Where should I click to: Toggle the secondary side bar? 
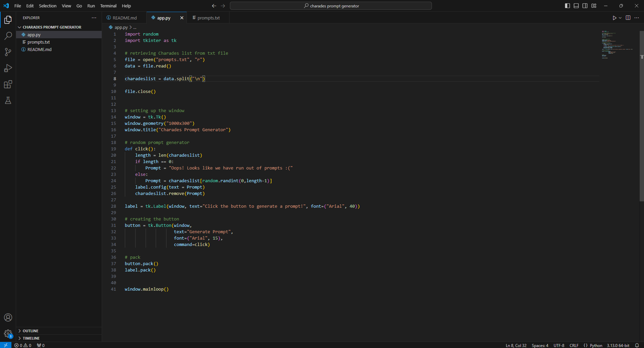[x=585, y=6]
